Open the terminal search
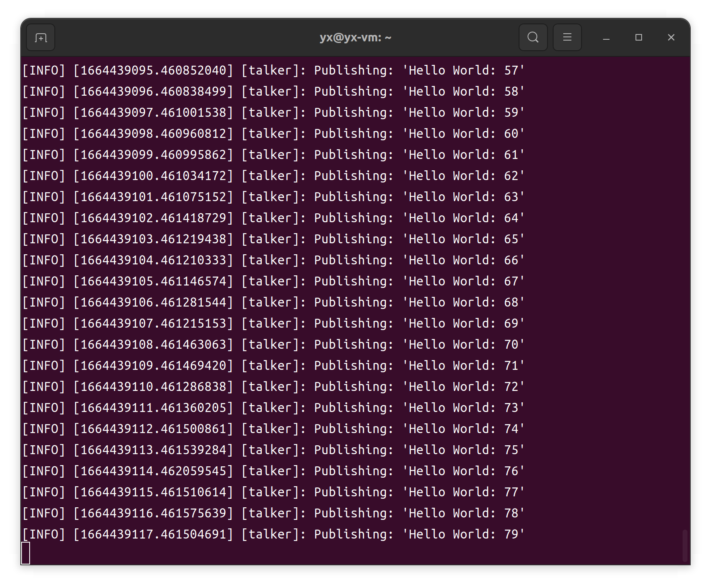 click(x=533, y=37)
